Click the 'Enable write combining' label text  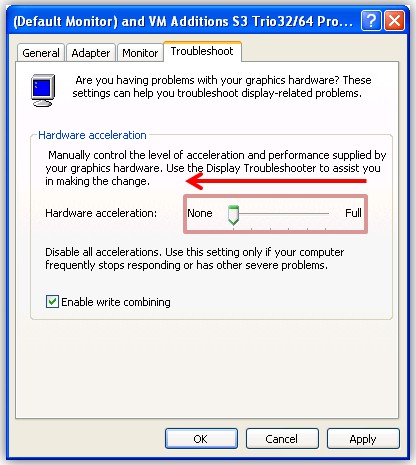pos(116,302)
